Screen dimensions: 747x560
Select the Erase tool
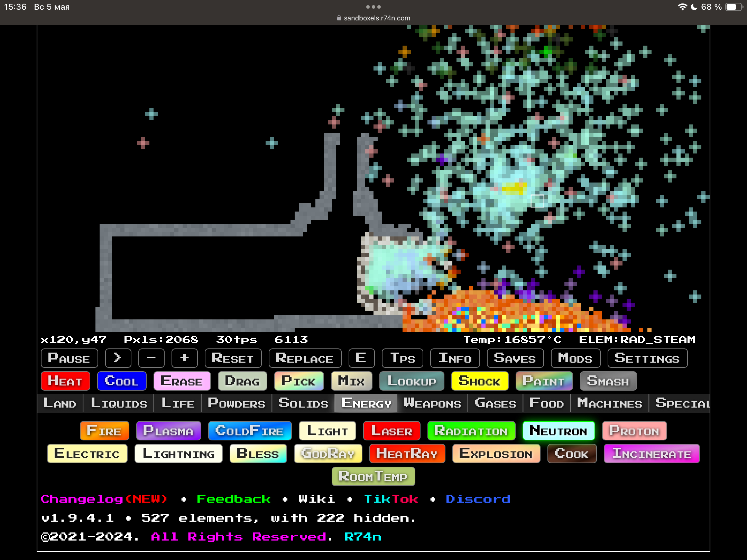coord(182,381)
